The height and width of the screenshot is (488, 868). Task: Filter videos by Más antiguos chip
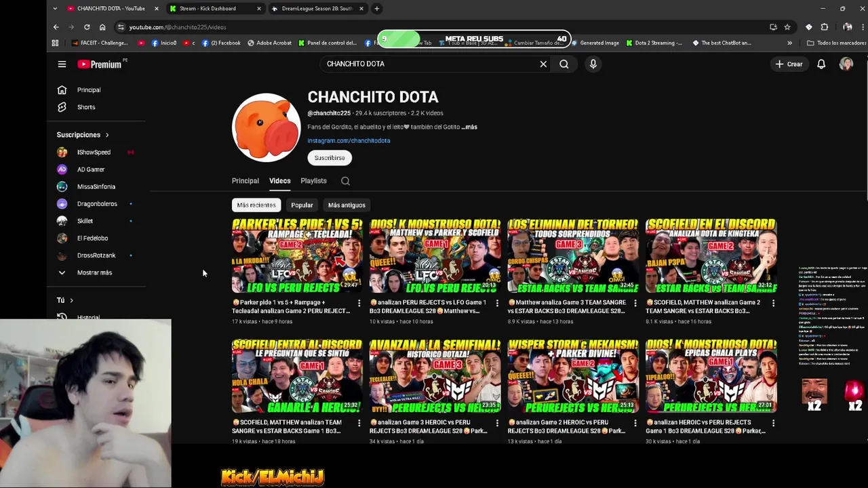347,205
